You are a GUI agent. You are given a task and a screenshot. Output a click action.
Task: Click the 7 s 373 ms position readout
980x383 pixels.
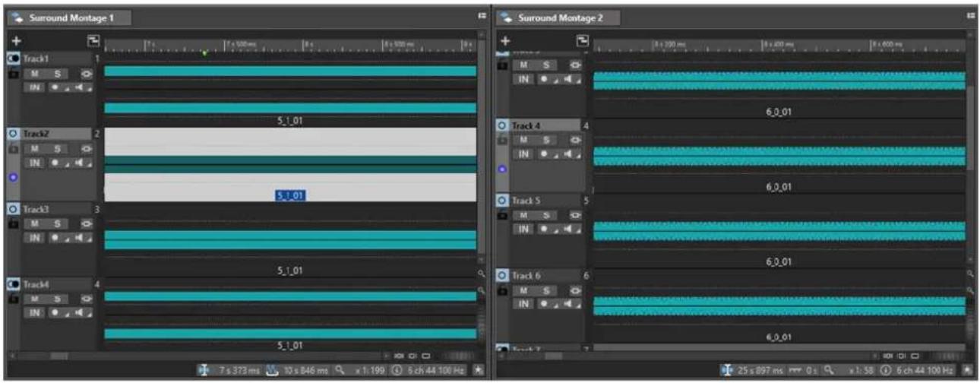coord(239,370)
